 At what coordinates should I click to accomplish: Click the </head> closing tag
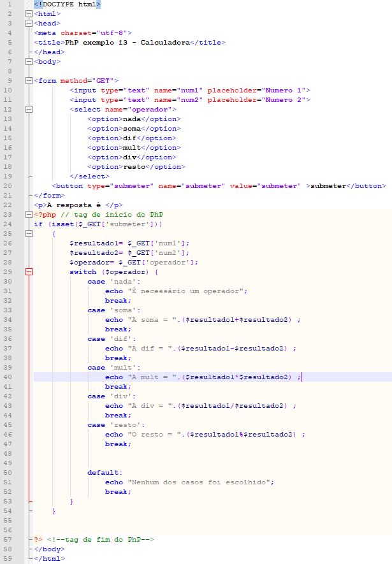(49, 52)
